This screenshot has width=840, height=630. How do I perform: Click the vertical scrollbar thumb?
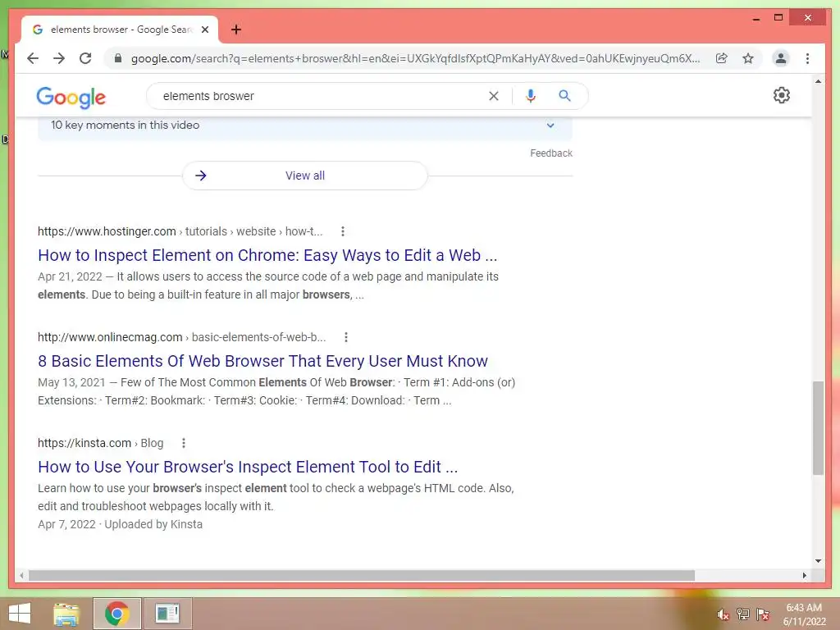(818, 427)
